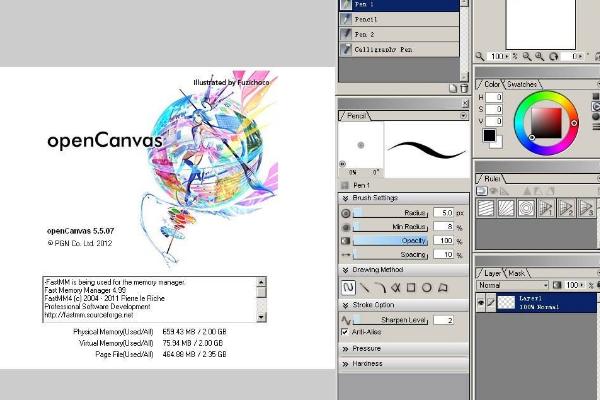Select the radial lines ruler
Viewport: 600px width, 400px height.
tap(506, 208)
